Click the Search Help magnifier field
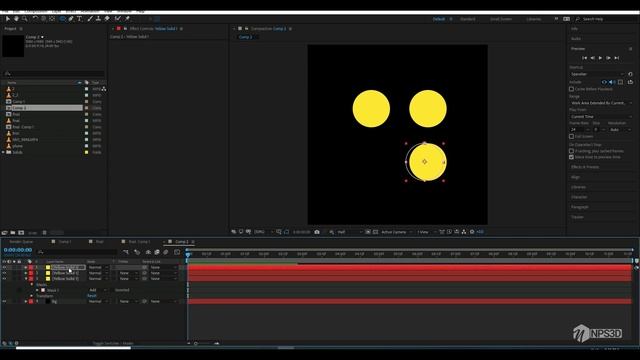640x360 pixels. coord(606,19)
